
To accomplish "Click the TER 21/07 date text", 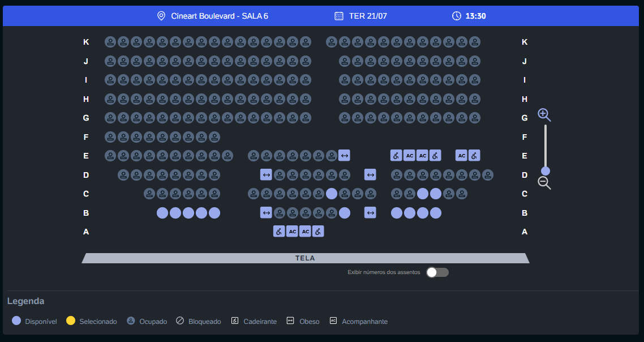I will [x=368, y=16].
